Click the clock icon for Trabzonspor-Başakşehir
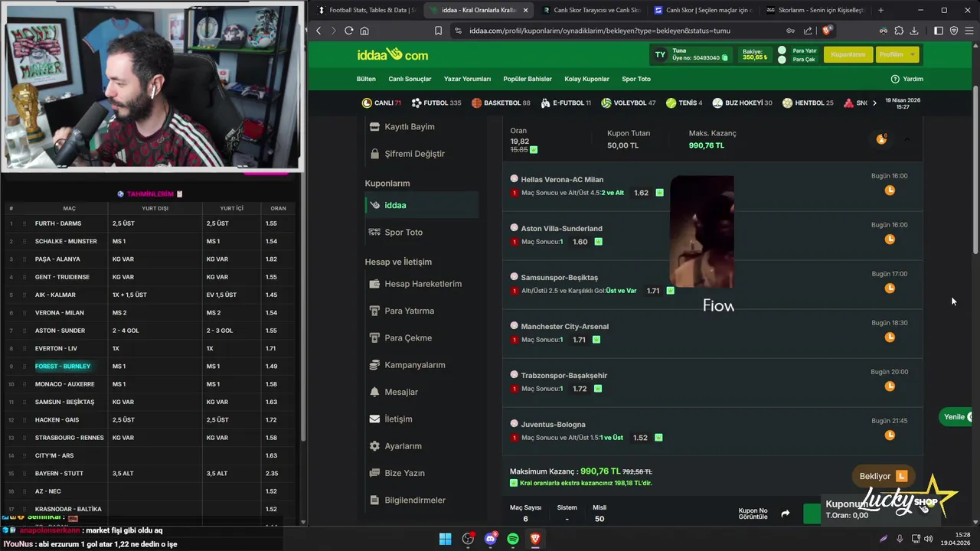The height and width of the screenshot is (551, 980). 890,386
